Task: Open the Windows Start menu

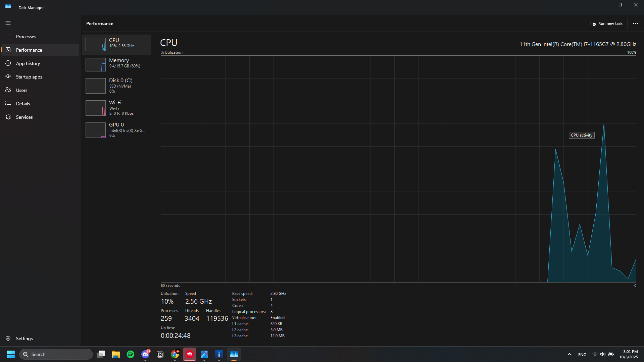Action: (11, 354)
